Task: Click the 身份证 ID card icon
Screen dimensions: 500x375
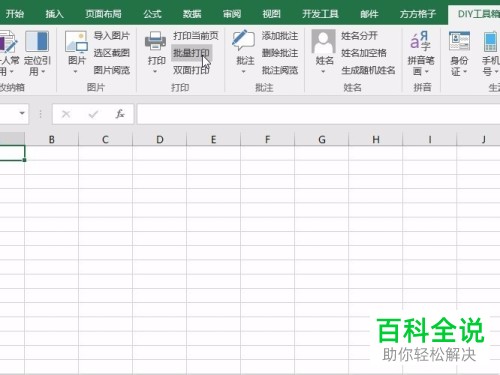Action: [x=459, y=41]
